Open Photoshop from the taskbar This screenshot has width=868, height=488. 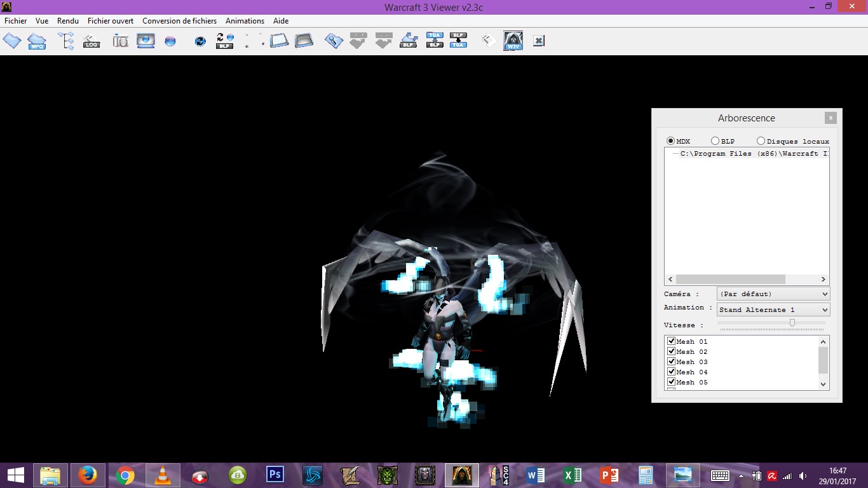pyautogui.click(x=275, y=475)
